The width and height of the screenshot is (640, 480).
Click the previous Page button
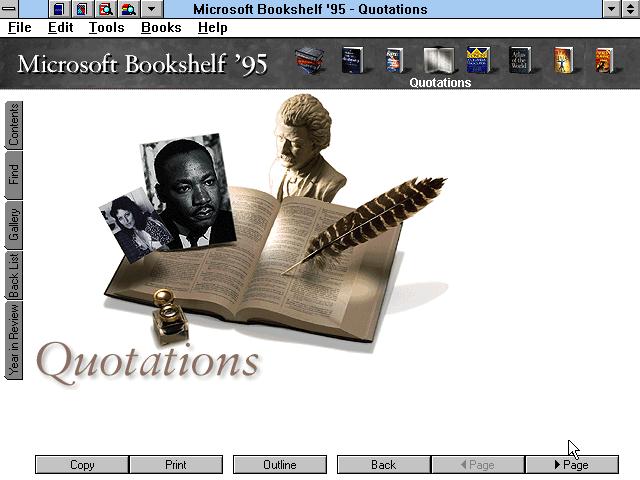[478, 465]
